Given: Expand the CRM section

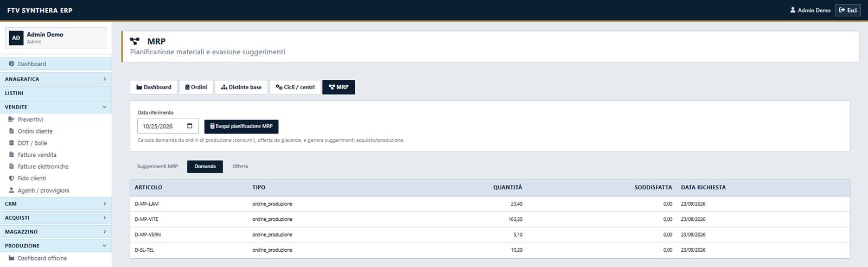Looking at the screenshot, I should point(56,204).
